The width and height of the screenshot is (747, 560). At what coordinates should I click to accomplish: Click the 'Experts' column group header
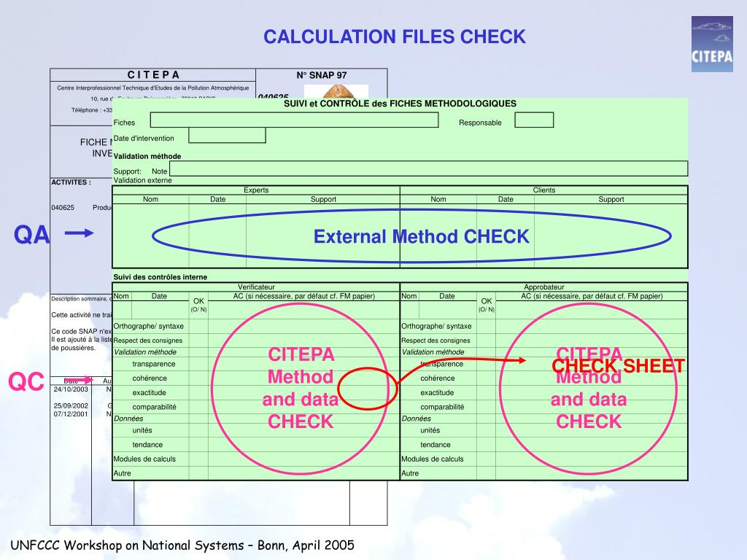(x=256, y=190)
